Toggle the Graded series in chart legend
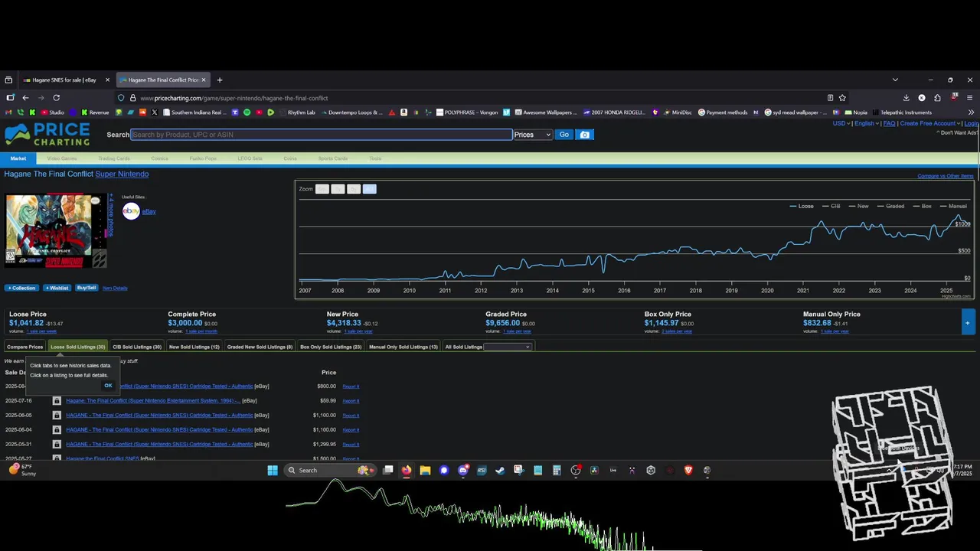Screen dimensions: 980x551 click(890, 206)
